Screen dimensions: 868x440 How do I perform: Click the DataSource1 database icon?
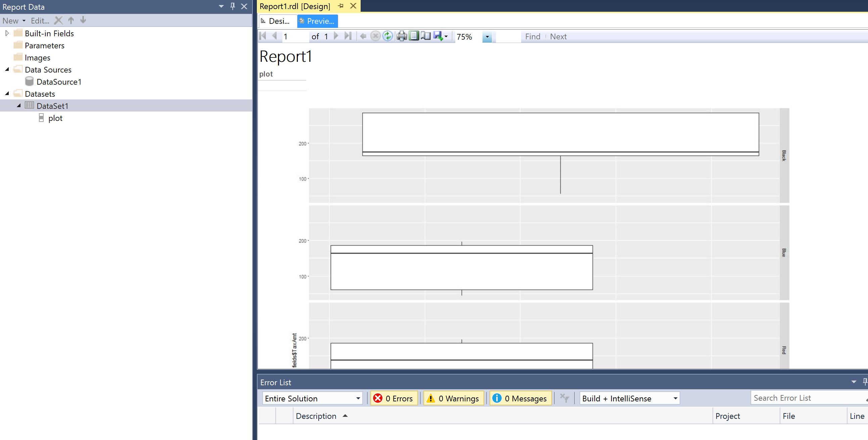[29, 82]
